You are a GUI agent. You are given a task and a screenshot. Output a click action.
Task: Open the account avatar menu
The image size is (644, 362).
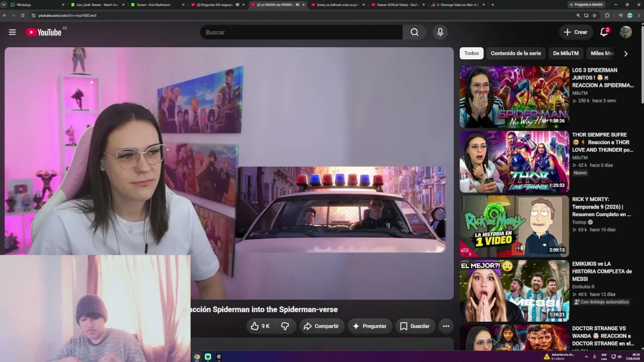pyautogui.click(x=626, y=32)
